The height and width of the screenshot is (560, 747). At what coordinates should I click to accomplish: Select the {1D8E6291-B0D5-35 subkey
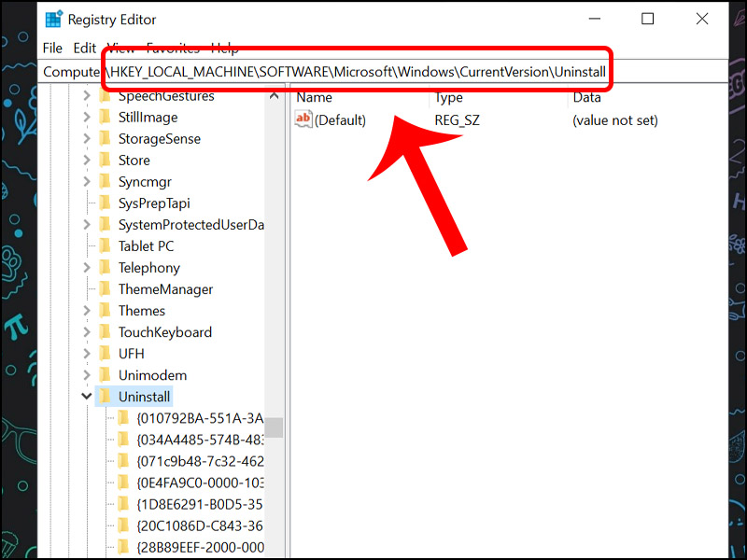pyautogui.click(x=200, y=504)
